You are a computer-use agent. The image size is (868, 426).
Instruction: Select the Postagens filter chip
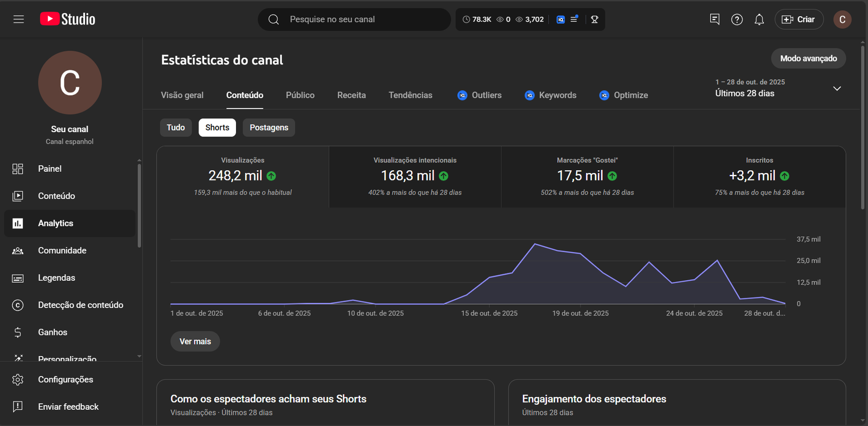tap(269, 127)
